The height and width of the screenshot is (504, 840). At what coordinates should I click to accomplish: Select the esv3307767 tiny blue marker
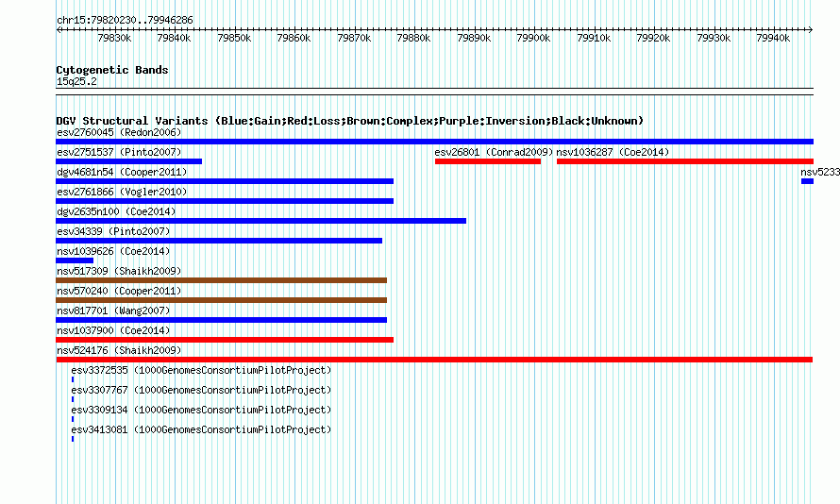pyautogui.click(x=73, y=399)
